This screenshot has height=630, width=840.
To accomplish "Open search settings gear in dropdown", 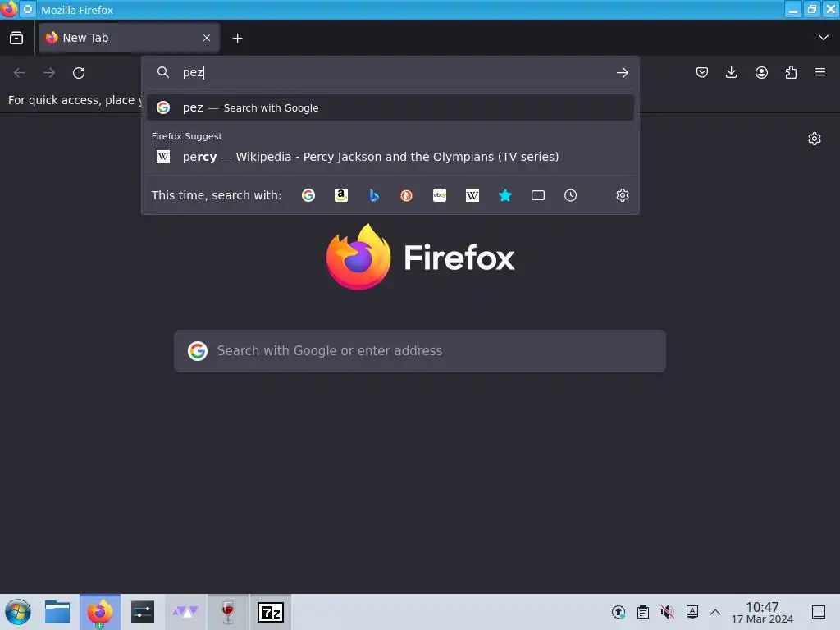I will tap(622, 195).
